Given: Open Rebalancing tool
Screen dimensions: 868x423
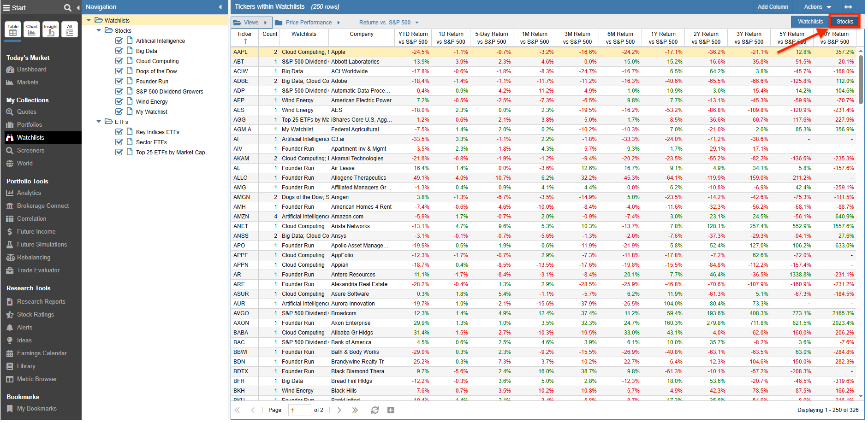Looking at the screenshot, I should pos(33,258).
